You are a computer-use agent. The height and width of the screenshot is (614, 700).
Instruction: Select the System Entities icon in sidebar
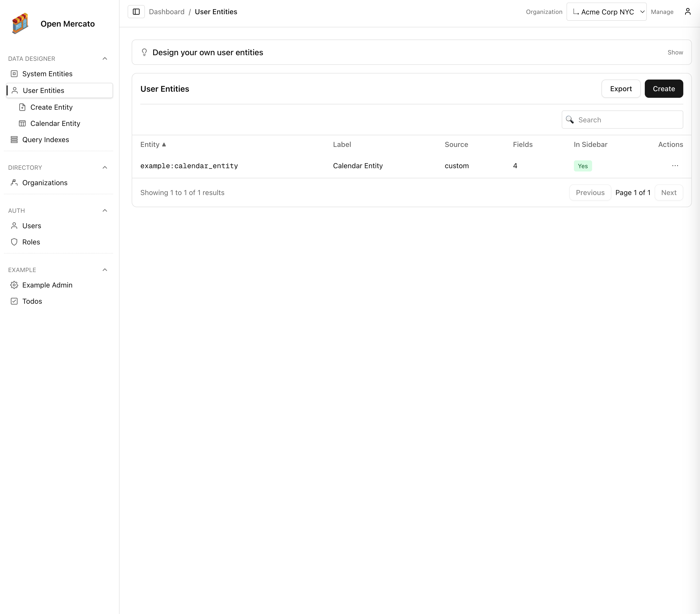(x=14, y=74)
